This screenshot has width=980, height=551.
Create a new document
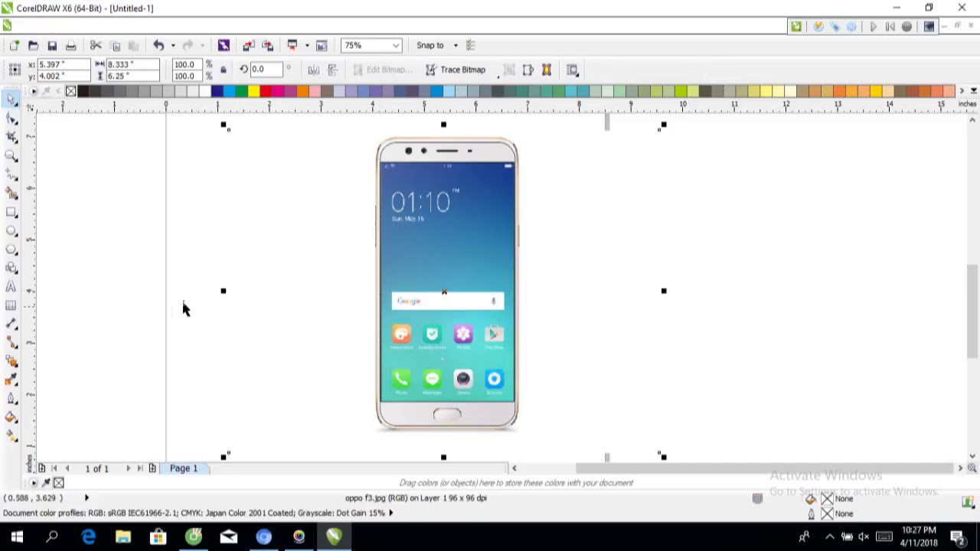15,45
